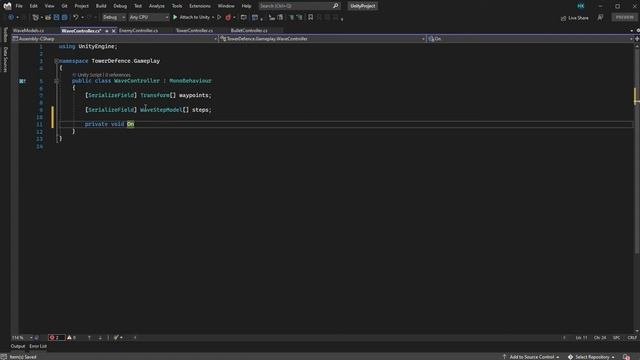640x360 pixels.
Task: Click the Visual Studio logo icon
Action: [7, 6]
